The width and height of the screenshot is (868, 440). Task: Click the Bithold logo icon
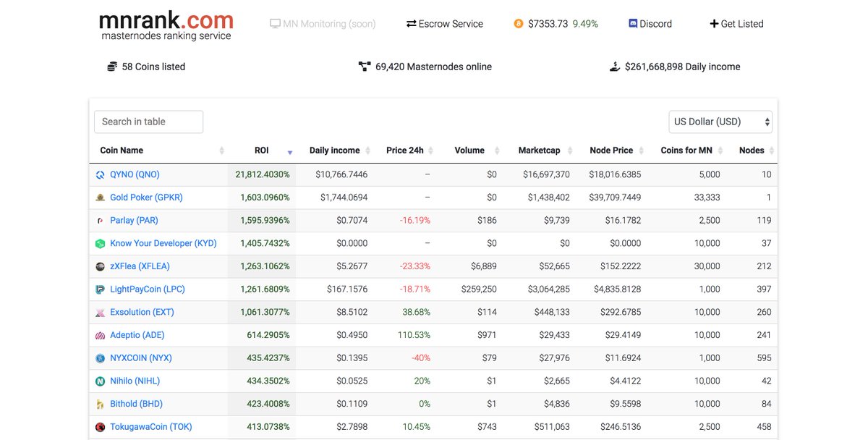(101, 404)
